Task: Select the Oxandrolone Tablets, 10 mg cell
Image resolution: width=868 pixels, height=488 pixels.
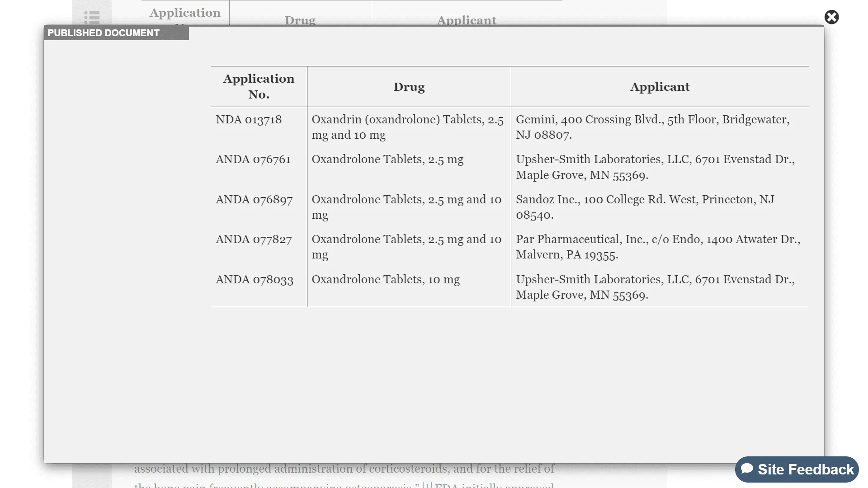Action: tap(409, 287)
